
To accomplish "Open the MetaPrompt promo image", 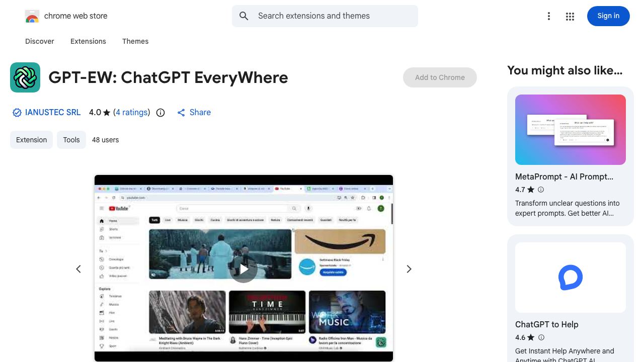I will click(571, 130).
